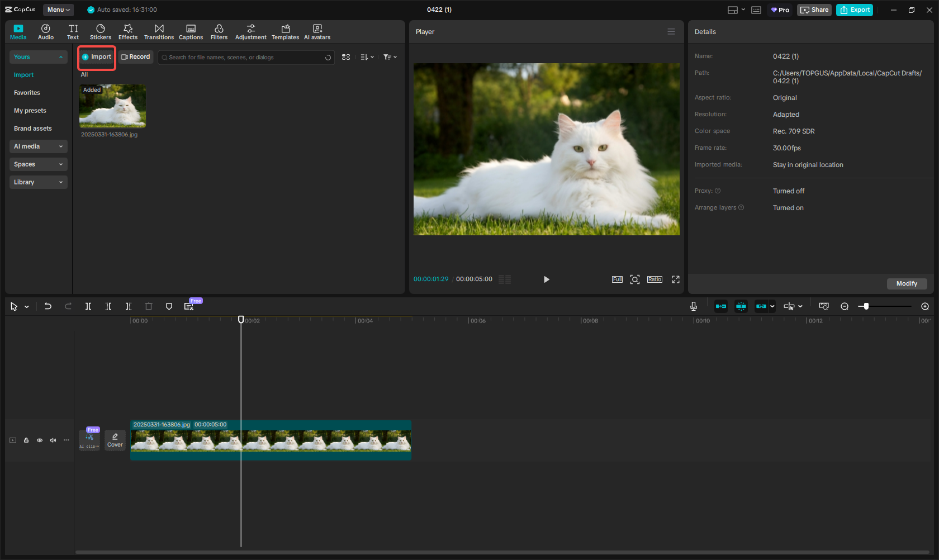Select Favorites in the sidebar
The height and width of the screenshot is (560, 939).
click(x=27, y=93)
